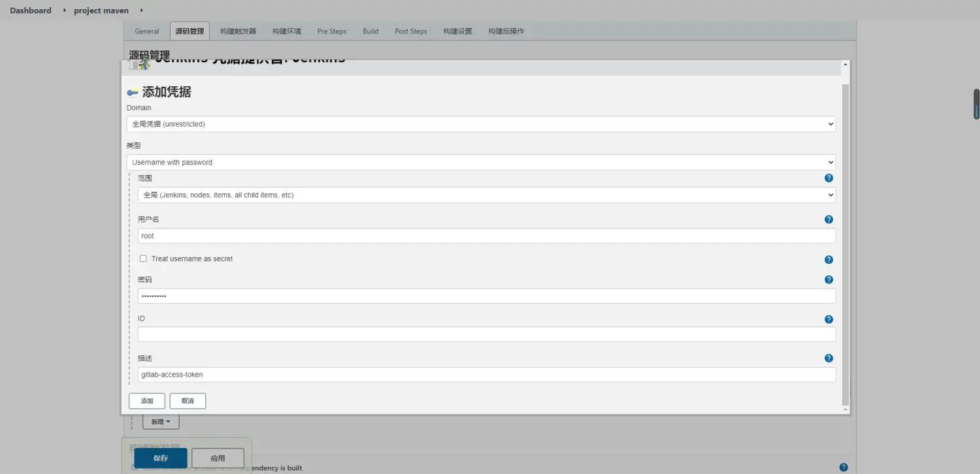
Task: Click the dialog's vertical scrollbar
Action: click(845, 242)
